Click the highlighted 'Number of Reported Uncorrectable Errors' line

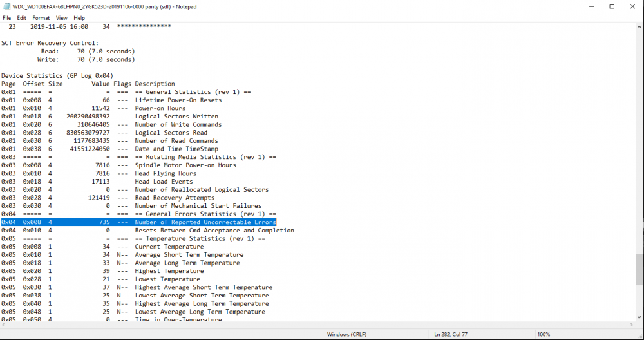(x=138, y=222)
